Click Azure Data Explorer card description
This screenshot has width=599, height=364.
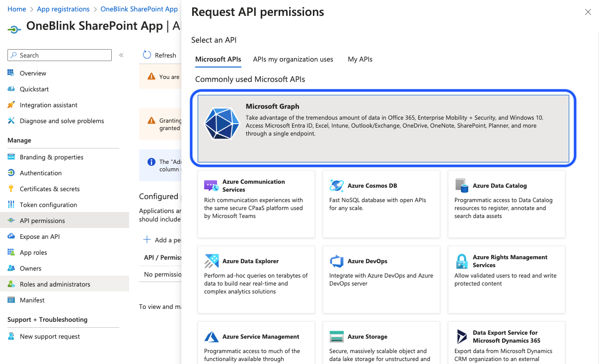click(256, 284)
